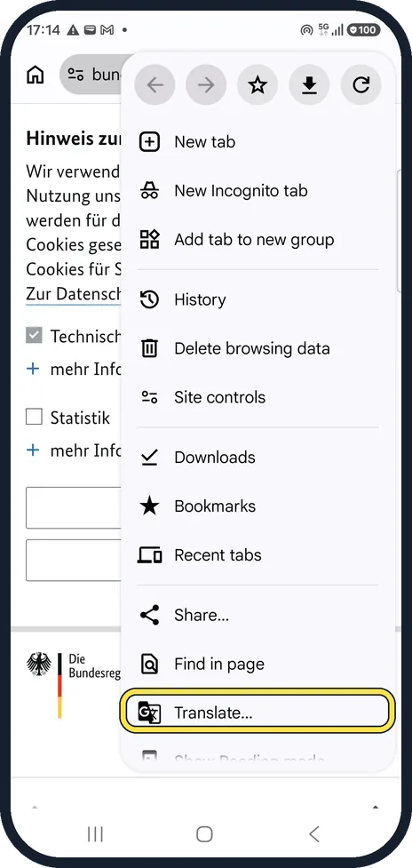
Task: Open New Incognito tab menu entry
Action: coord(257,191)
